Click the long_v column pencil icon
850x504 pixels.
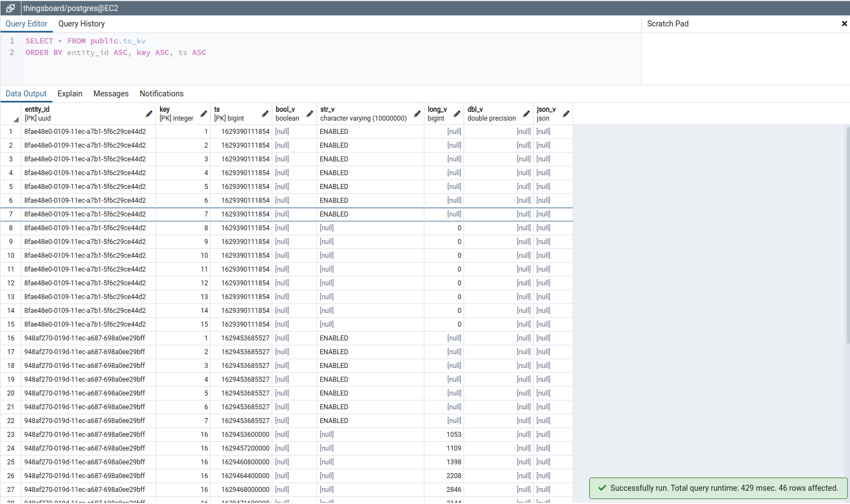click(456, 113)
